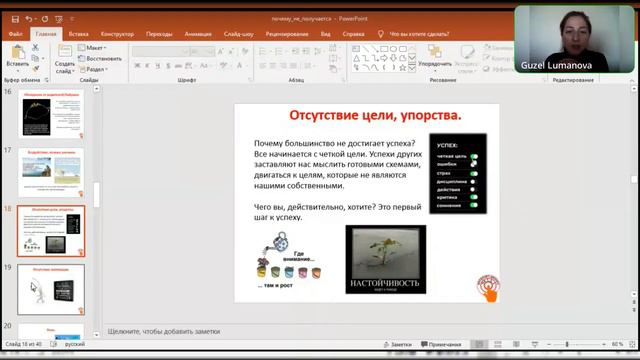Viewport: 640px width, 360px height.
Task: Toggle bold Ж formatting
Action: pyautogui.click(x=138, y=65)
